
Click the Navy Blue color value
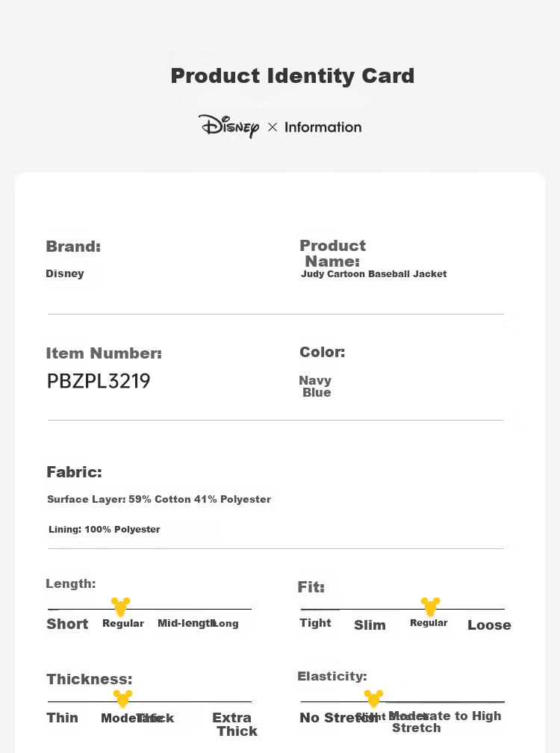point(315,386)
